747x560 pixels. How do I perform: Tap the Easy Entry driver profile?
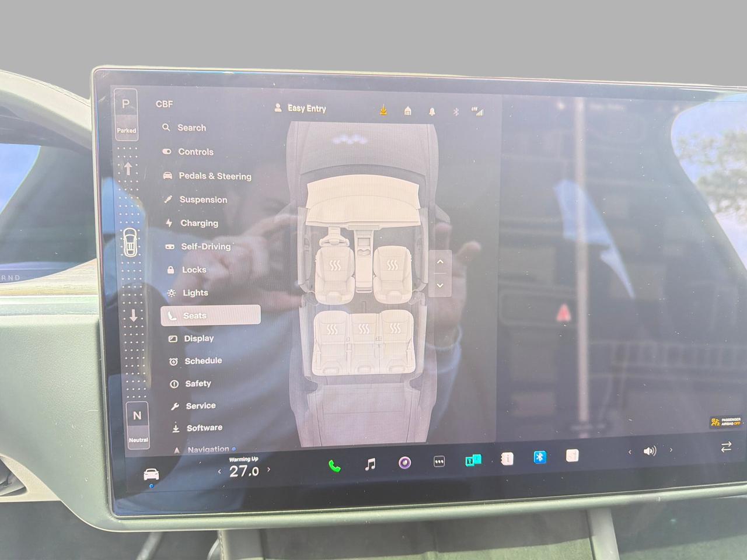[x=300, y=108]
